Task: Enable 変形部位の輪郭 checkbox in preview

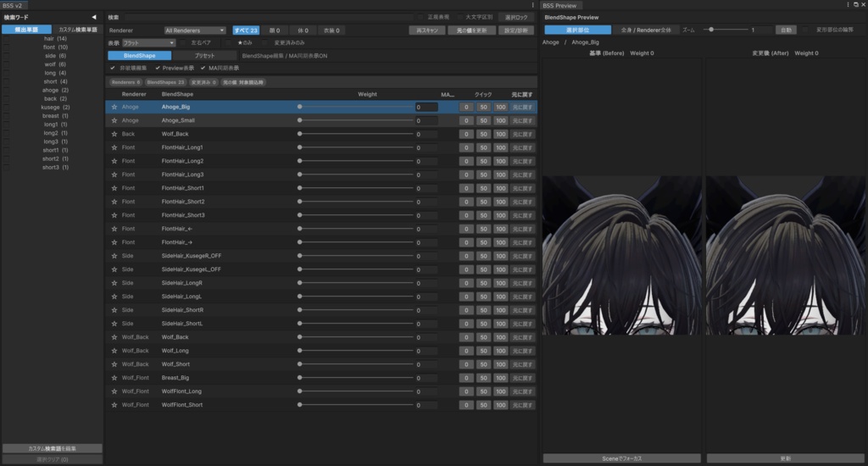Action: point(805,30)
